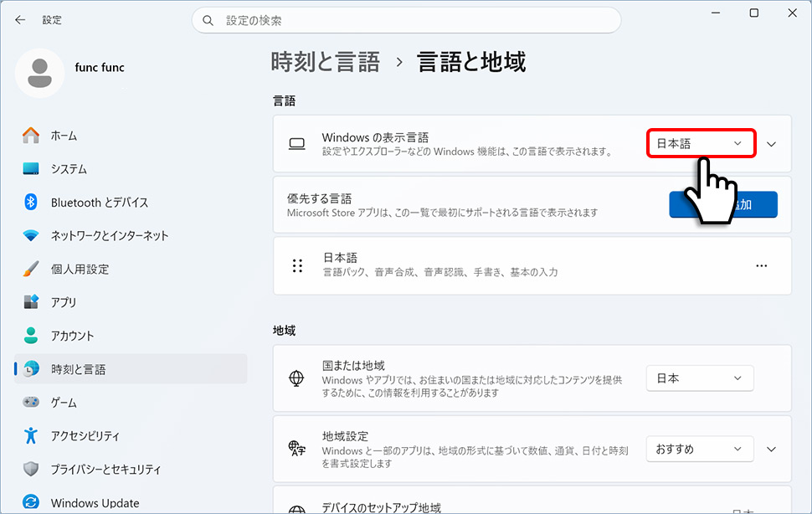This screenshot has width=812, height=514.
Task: Expand the 地域設定 section chevron
Action: (x=772, y=449)
